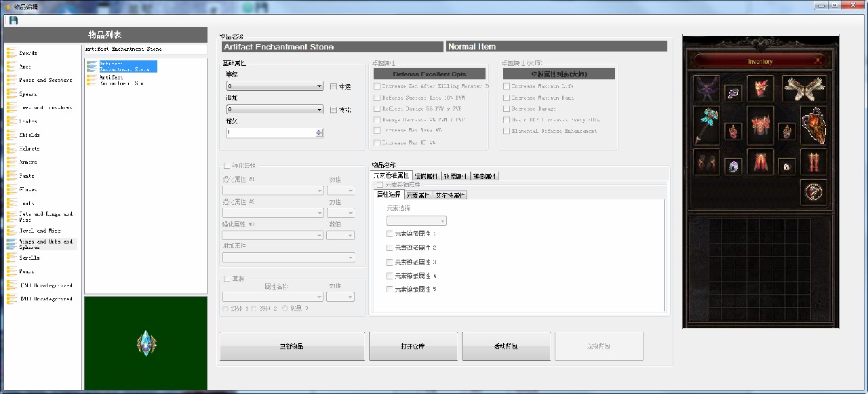Viewport: 868px width, 394px height.
Task: Select the small ring slot beside boots
Action: [x=787, y=167]
